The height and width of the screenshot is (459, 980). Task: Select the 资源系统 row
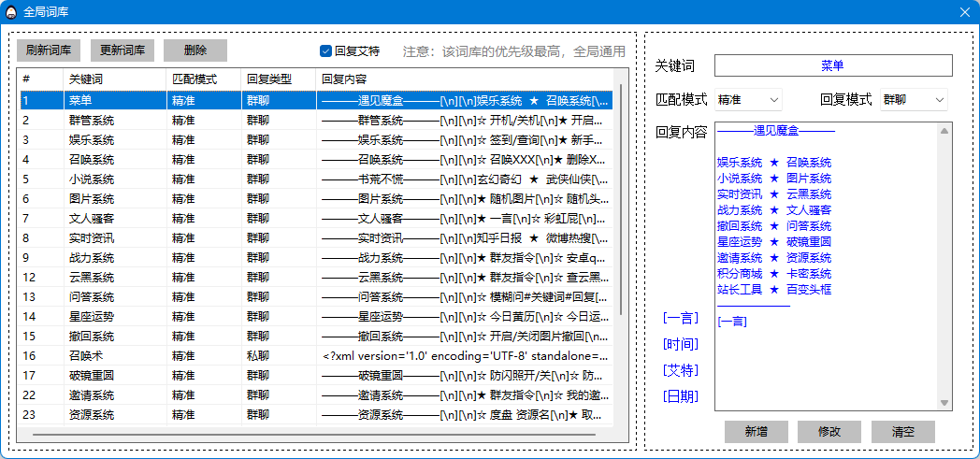[x=315, y=415]
